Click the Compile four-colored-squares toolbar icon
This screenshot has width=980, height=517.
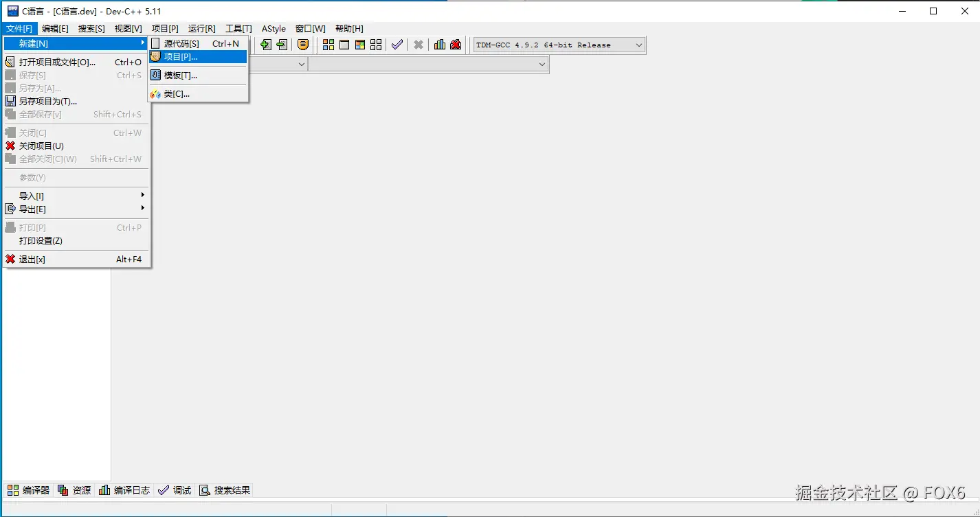click(328, 45)
